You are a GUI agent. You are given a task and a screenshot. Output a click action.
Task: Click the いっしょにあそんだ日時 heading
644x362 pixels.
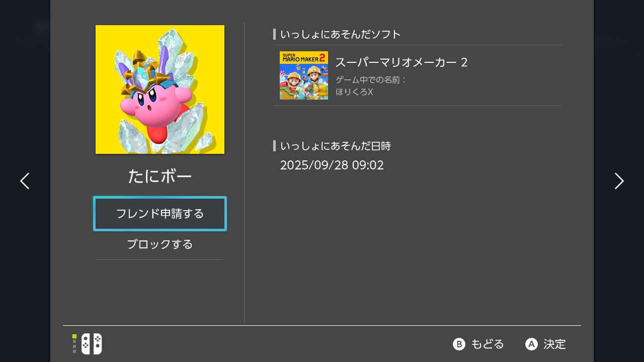[x=336, y=146]
